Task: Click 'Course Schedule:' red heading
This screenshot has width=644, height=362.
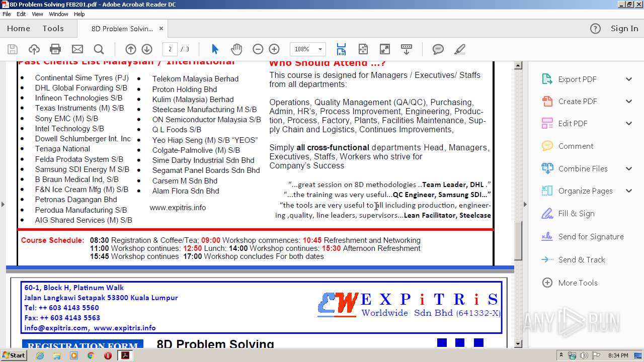Action: [x=52, y=240]
